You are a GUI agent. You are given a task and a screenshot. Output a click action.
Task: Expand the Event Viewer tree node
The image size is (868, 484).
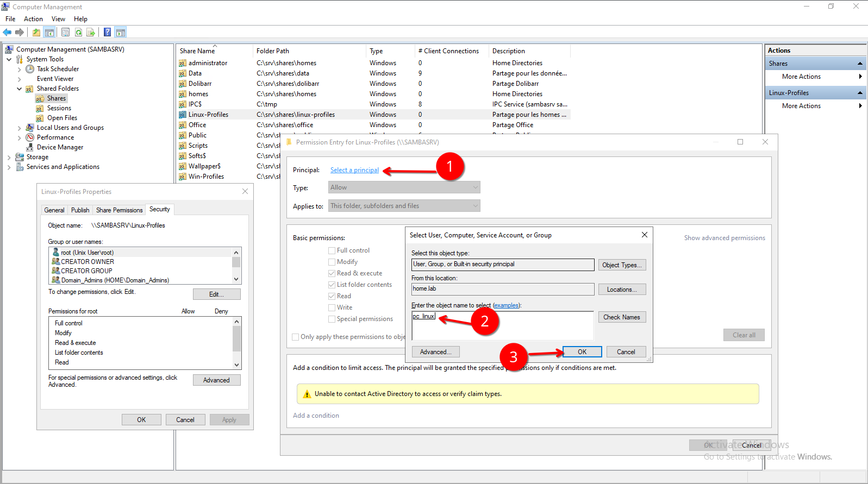19,79
